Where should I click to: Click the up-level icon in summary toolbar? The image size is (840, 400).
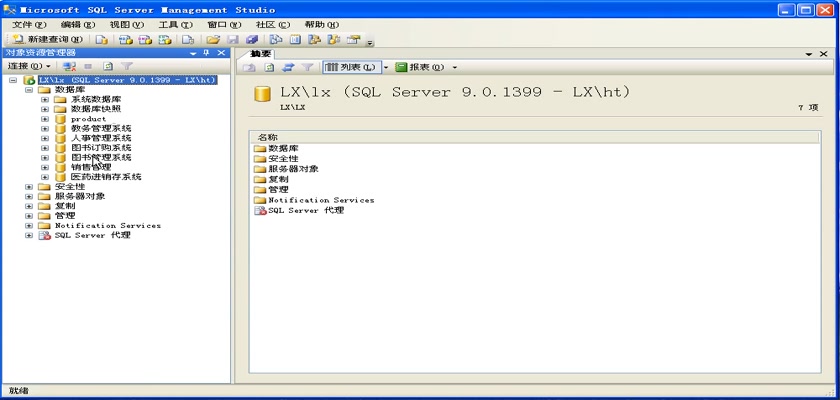click(x=250, y=67)
